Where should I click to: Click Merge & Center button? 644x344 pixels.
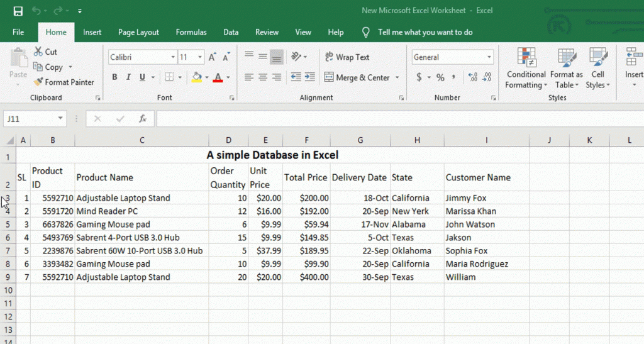(357, 77)
